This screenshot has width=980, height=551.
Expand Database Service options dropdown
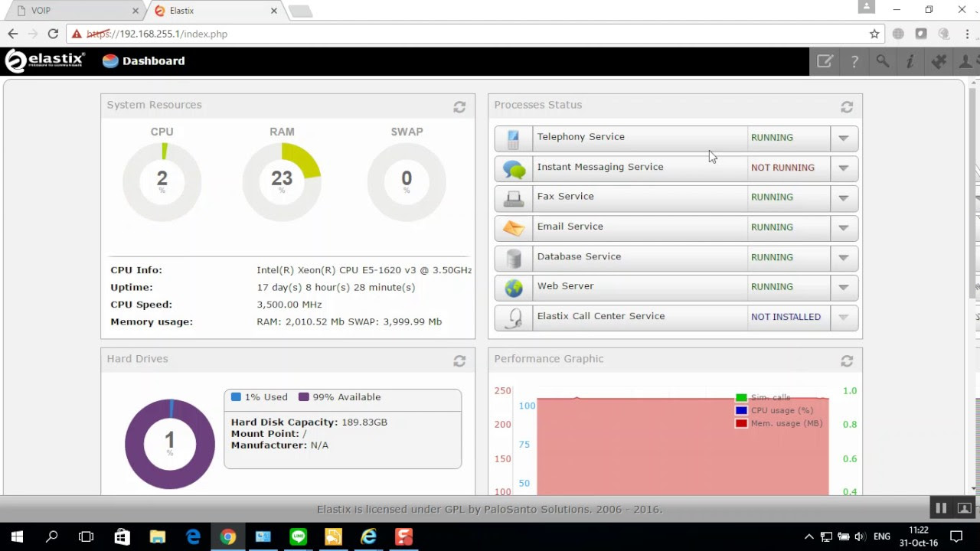coord(843,258)
